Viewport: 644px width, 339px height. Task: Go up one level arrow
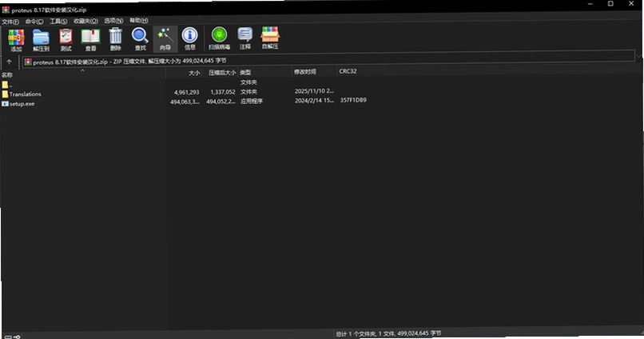[x=9, y=62]
